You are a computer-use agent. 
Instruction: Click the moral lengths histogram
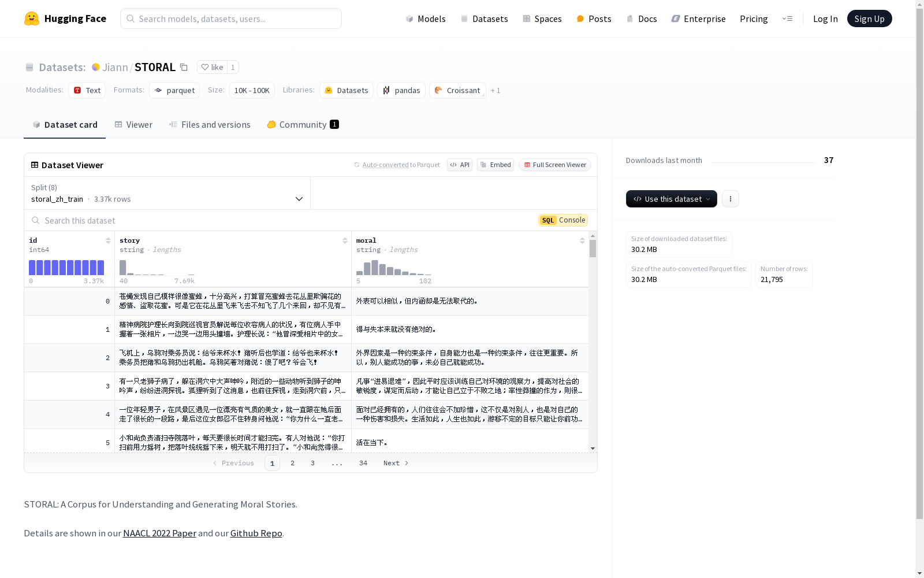pyautogui.click(x=394, y=268)
